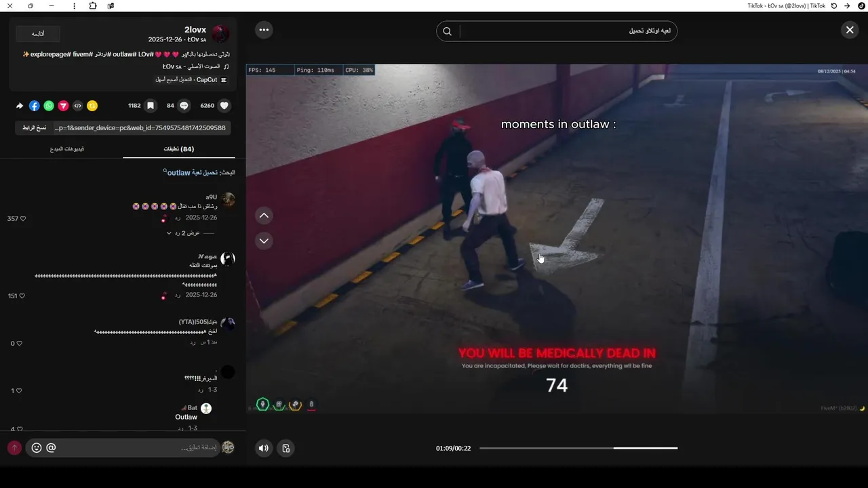
Task: Click the search magnifier icon
Action: point(448,31)
